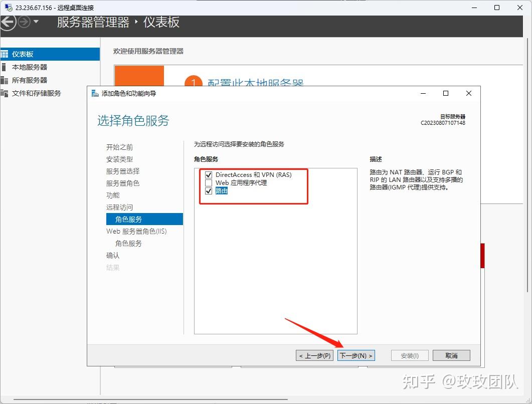Click the 下一步(N) button
This screenshot has width=532, height=404.
point(356,355)
